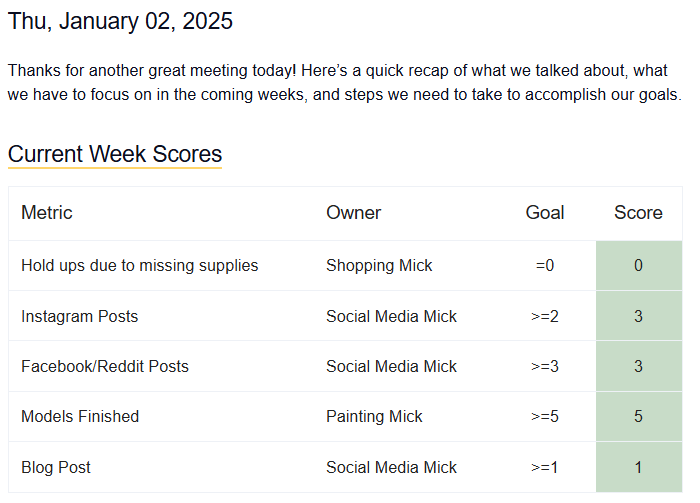Click the Goal column header
Viewport: 700px width, 503px height.
(x=545, y=212)
